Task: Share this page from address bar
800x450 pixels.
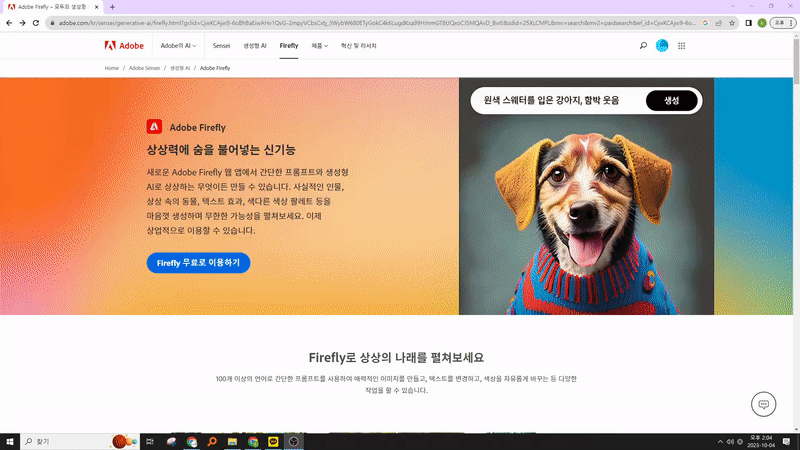Action: [718, 23]
